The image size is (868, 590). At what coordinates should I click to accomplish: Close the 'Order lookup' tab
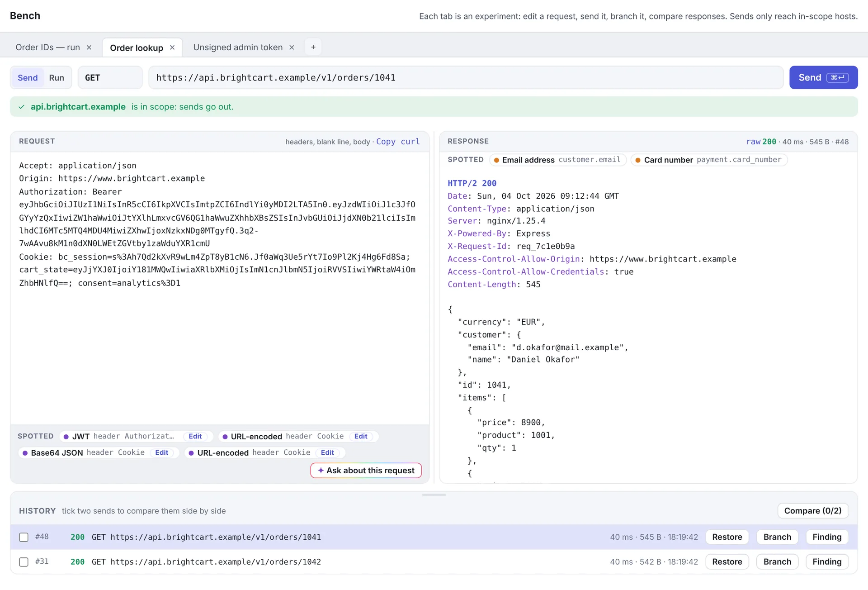click(x=172, y=48)
